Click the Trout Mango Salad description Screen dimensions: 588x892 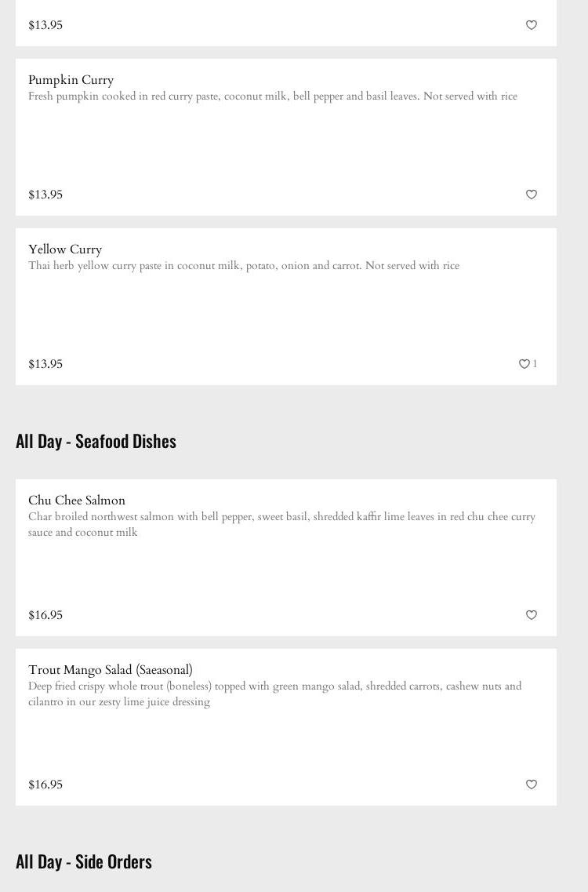pyautogui.click(x=274, y=694)
